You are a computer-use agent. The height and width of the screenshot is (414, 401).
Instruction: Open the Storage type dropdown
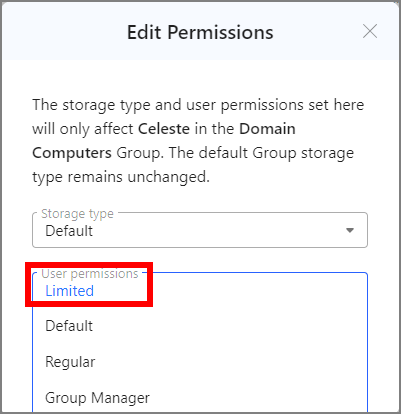click(x=200, y=230)
